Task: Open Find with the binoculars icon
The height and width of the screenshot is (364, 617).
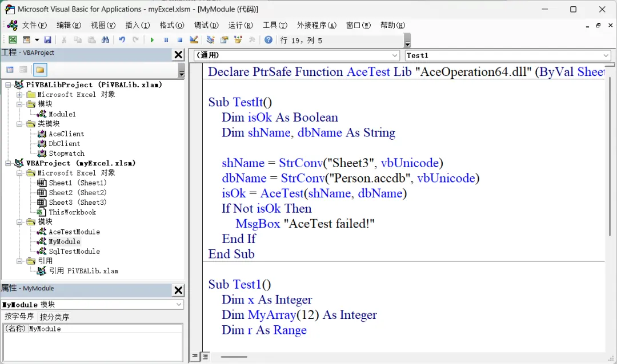Action: (x=105, y=40)
